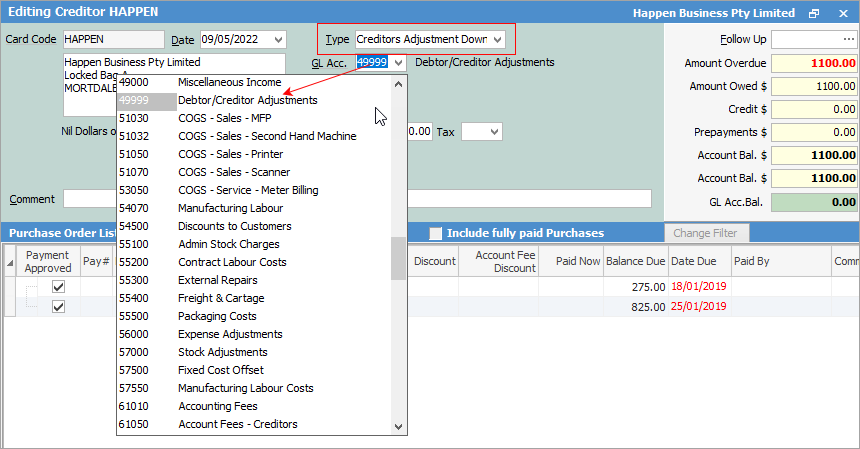
Task: Expand the Type dropdown
Action: [x=497, y=40]
